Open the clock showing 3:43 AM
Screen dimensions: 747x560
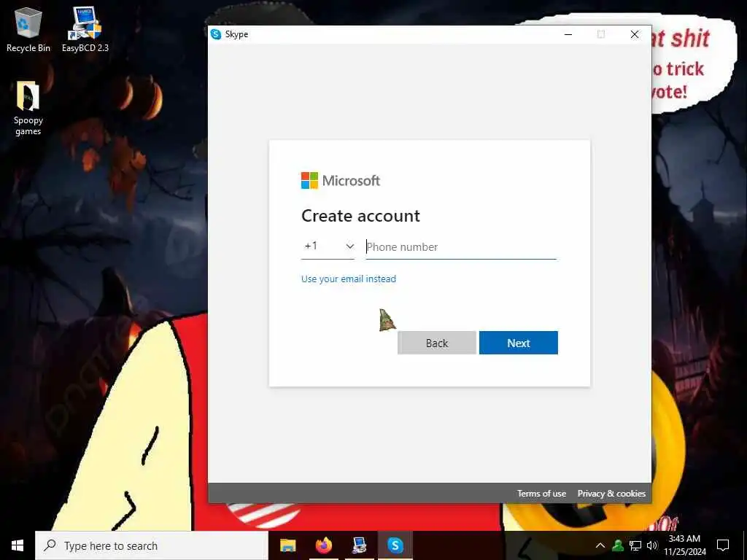tap(684, 545)
